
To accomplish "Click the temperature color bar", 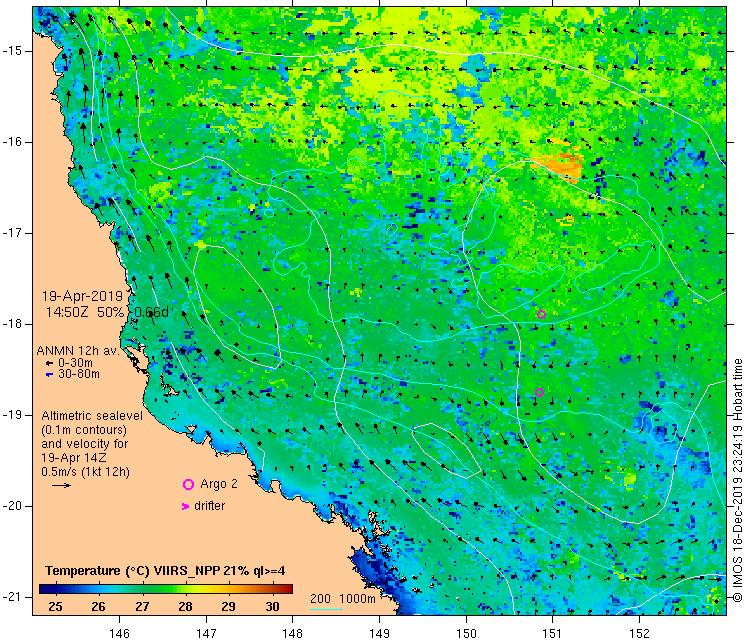I will coord(165,589).
